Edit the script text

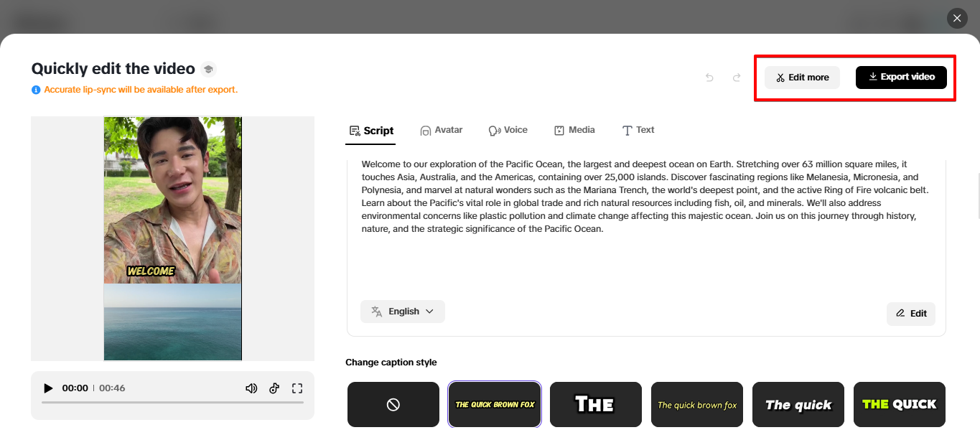[x=911, y=314]
